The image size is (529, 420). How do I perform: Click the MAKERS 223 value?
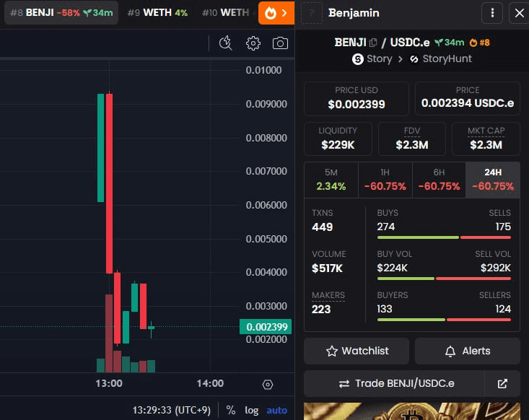point(321,310)
